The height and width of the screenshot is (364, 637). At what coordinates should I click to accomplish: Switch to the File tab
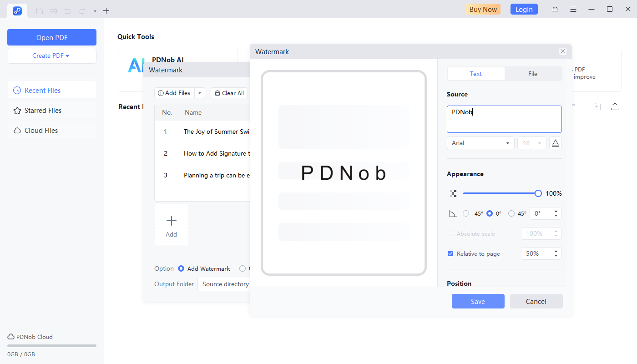[x=533, y=74]
